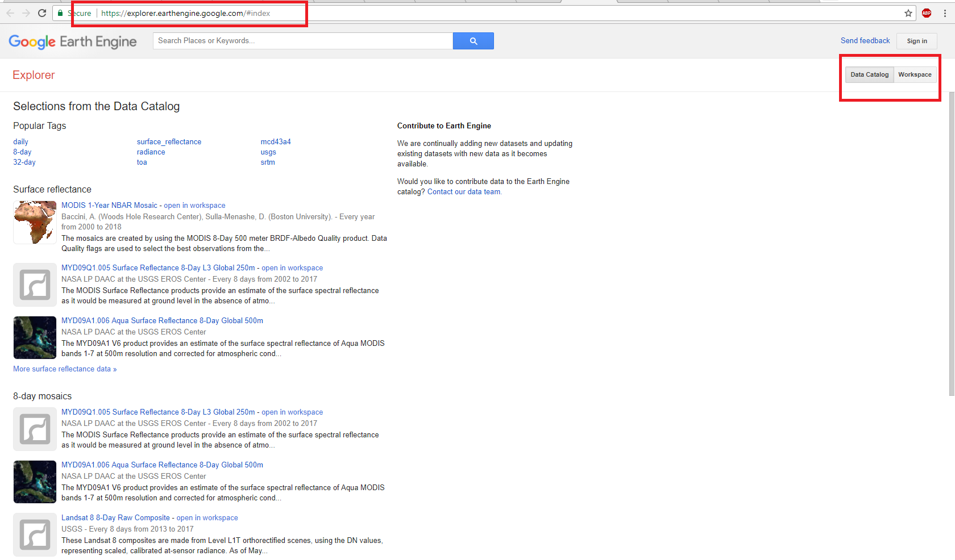Click the Sign in button
955x560 pixels.
click(x=916, y=41)
